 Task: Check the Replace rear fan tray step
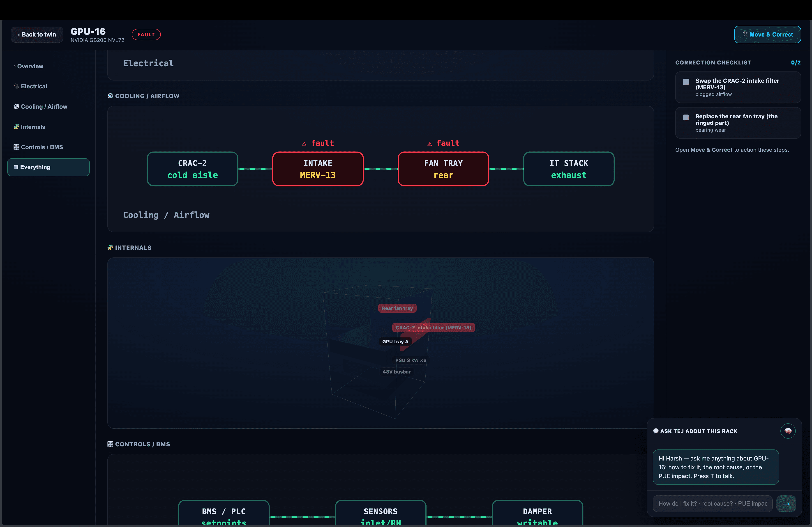686,117
